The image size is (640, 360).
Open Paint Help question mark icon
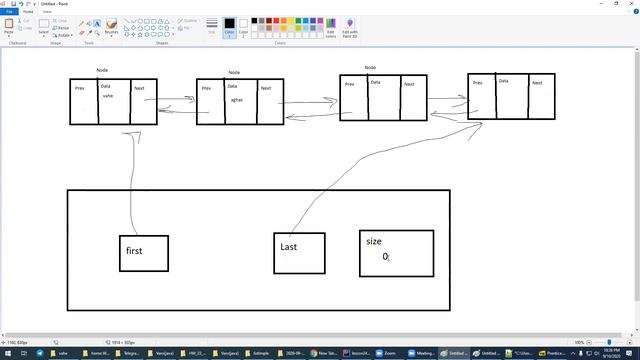[x=636, y=11]
